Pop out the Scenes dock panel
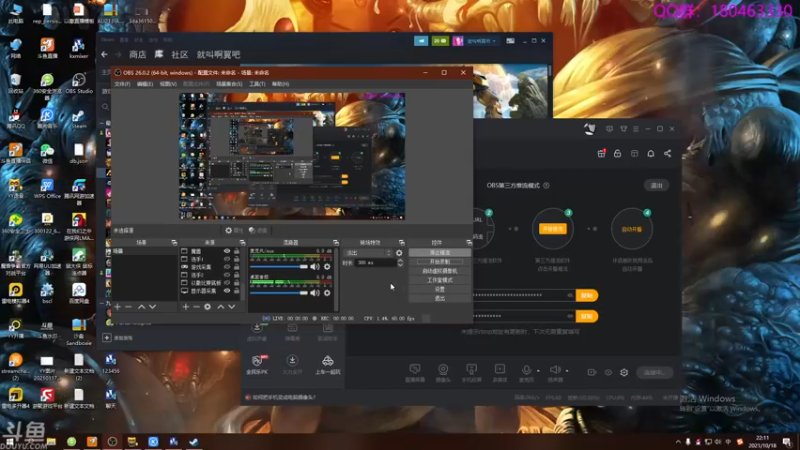Screen dimensions: 800x450 point(174,242)
